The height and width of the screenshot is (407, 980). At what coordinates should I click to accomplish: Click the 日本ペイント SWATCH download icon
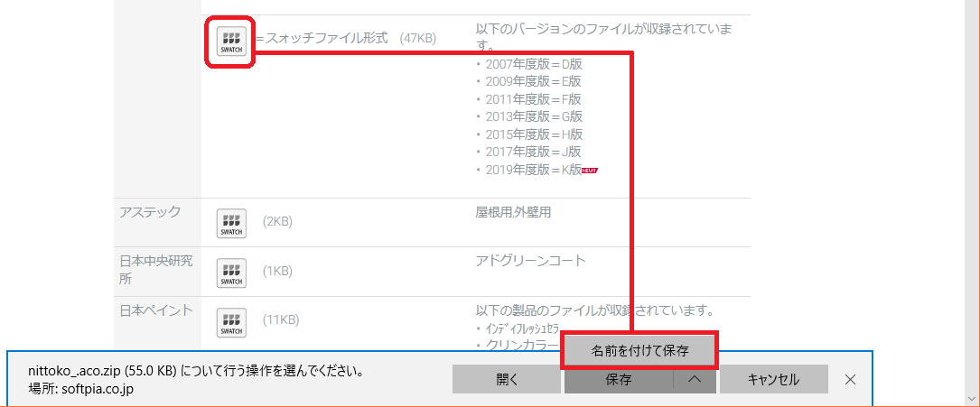point(231,322)
